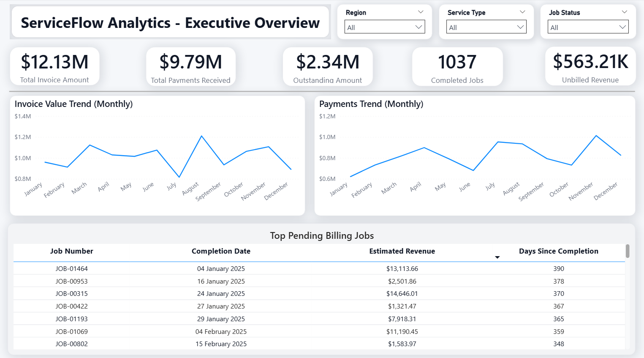Screen dimensions: 644x358
Task: Select job JOB-01193 in the table
Action: coord(72,319)
